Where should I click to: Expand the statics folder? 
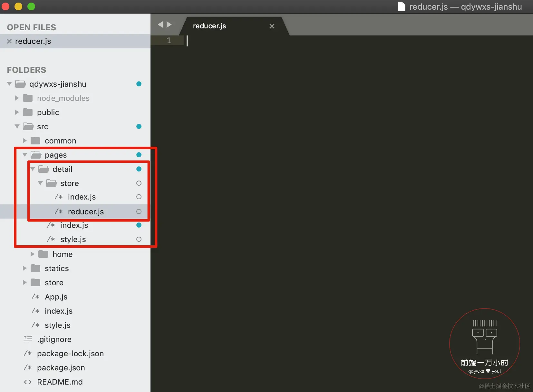coord(25,268)
